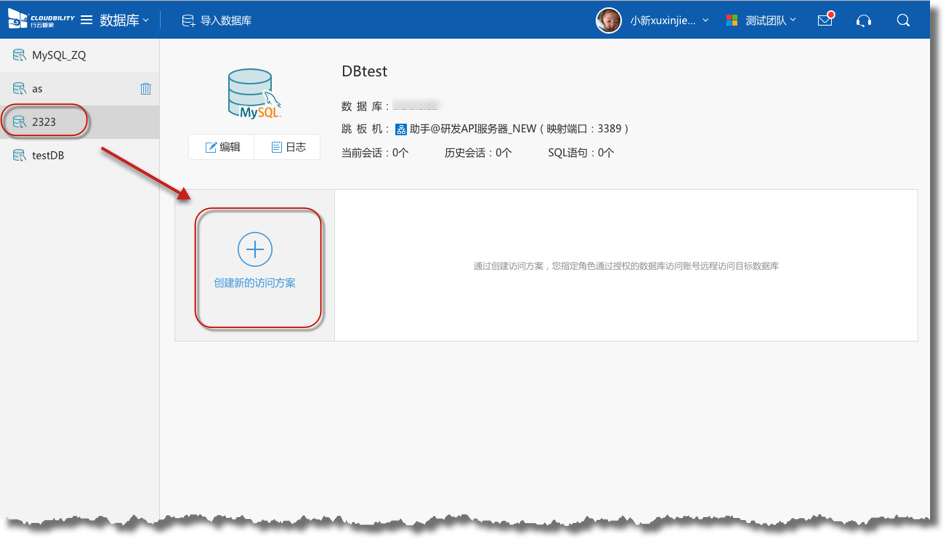The height and width of the screenshot is (541, 944).
Task: Select MySQL_ZQ database in sidebar
Action: 79,55
